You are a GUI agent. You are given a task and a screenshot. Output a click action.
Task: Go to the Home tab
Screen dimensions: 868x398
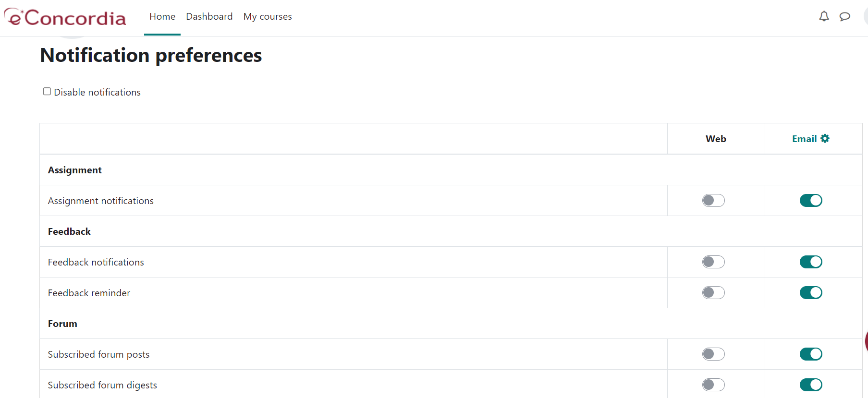(162, 17)
